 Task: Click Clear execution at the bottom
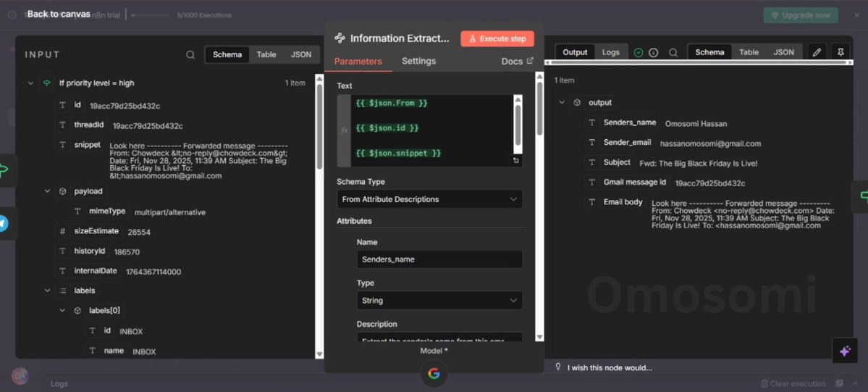[x=793, y=384]
